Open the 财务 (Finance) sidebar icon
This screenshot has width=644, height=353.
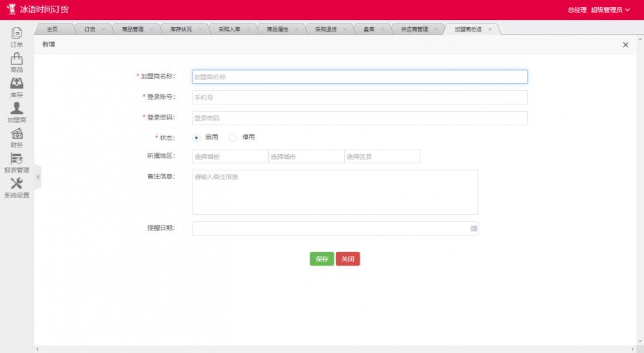[x=16, y=135]
